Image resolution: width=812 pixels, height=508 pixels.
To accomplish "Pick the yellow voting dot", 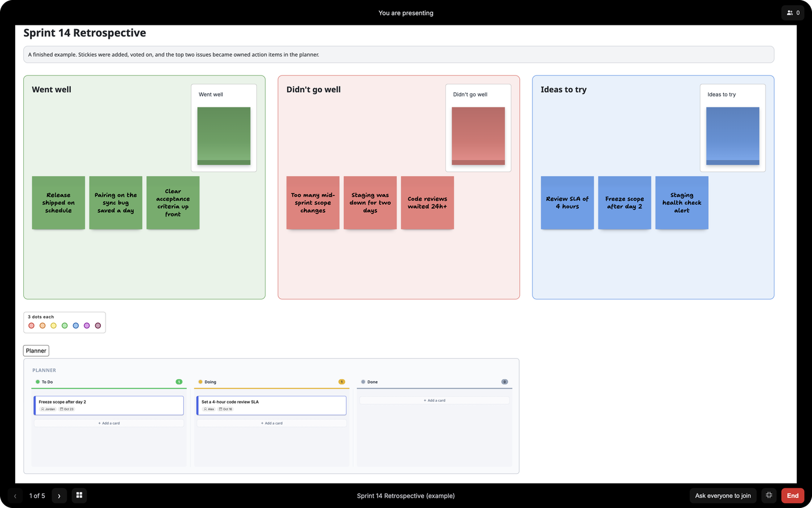I will click(x=53, y=326).
